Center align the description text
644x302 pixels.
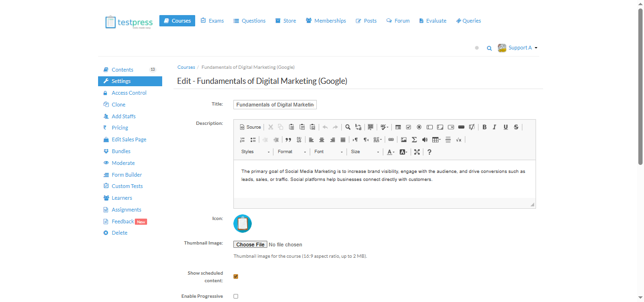(x=322, y=139)
